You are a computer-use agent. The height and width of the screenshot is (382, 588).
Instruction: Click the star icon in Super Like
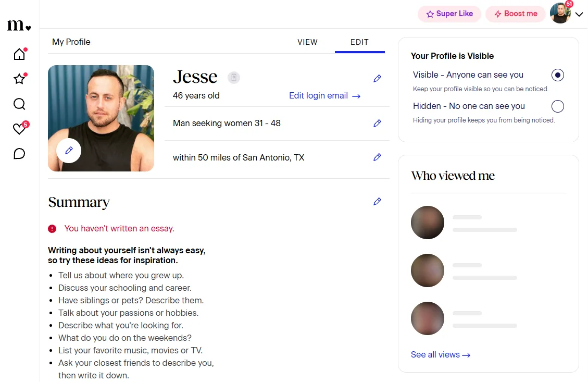coord(430,14)
